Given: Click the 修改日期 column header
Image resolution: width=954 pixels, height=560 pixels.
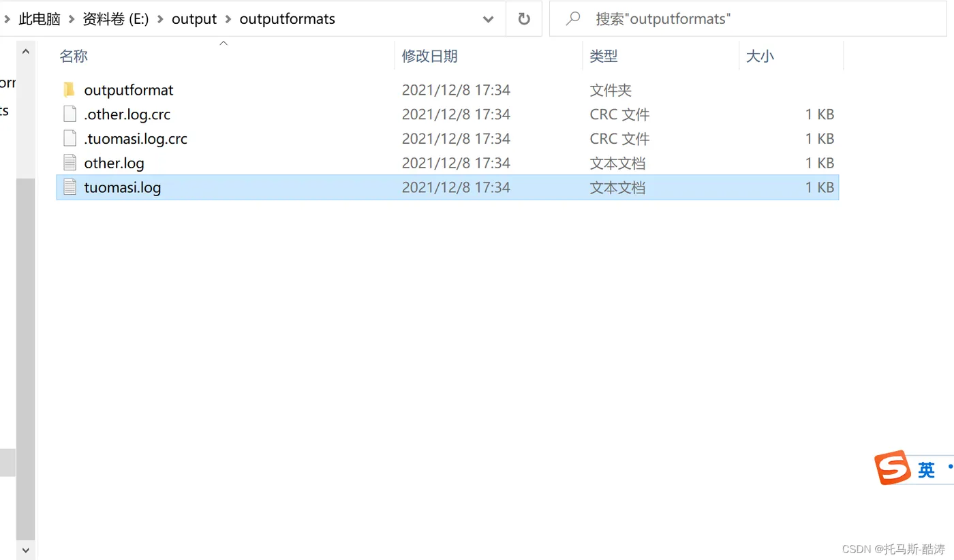Looking at the screenshot, I should (x=430, y=56).
